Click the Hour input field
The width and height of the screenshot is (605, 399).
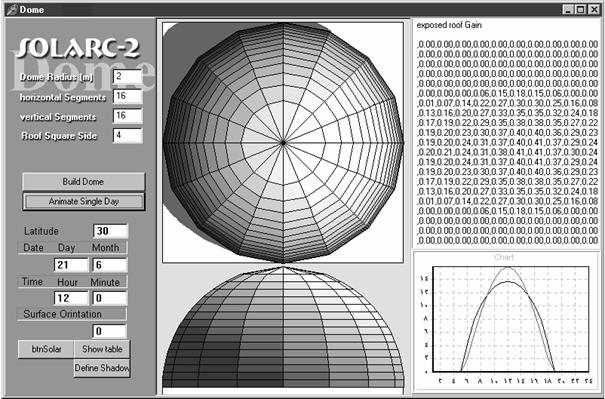coord(71,298)
